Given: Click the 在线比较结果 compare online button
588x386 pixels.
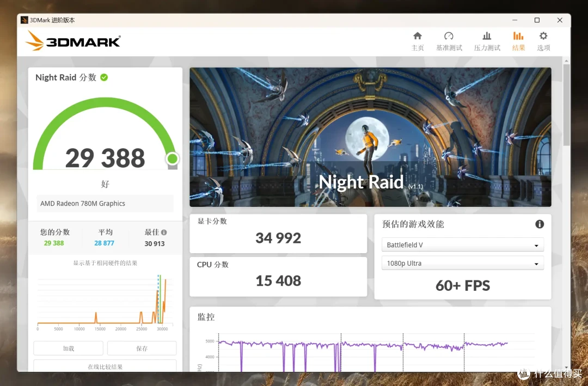Looking at the screenshot, I should point(105,366).
